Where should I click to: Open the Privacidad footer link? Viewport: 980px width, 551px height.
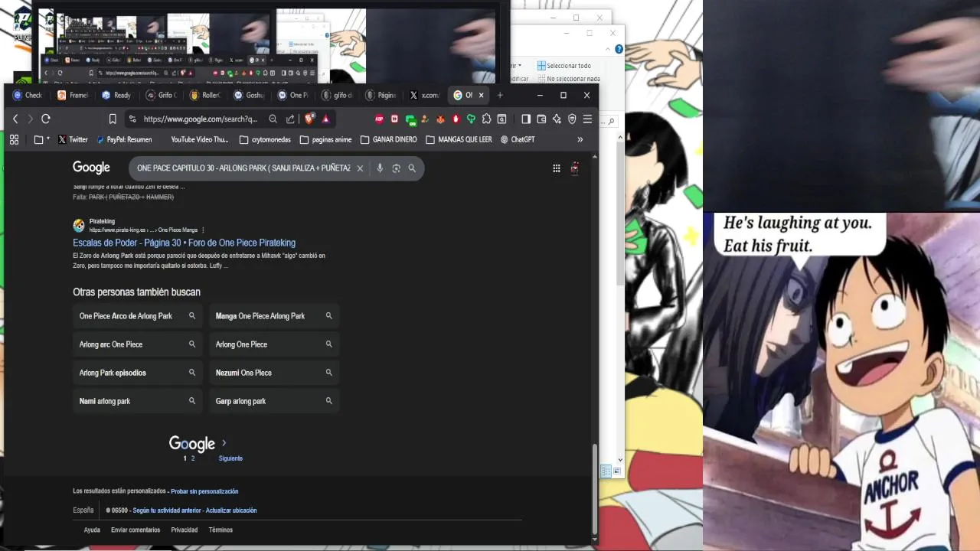(185, 530)
